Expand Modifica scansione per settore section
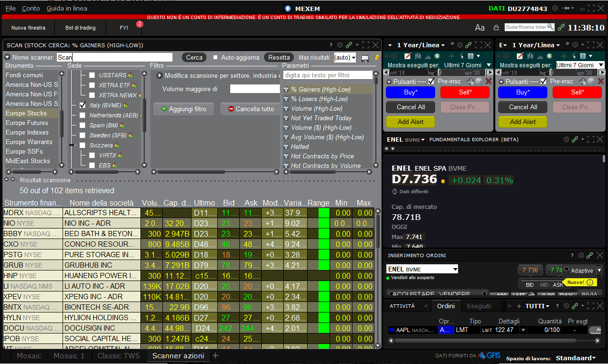The width and height of the screenshot is (608, 364). tap(160, 75)
